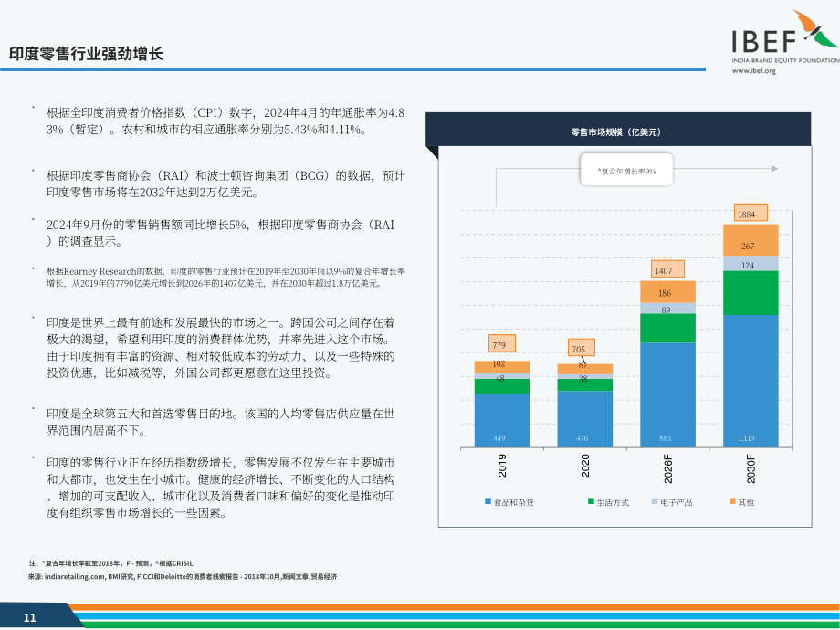Click the total label 779

pyautogui.click(x=502, y=344)
